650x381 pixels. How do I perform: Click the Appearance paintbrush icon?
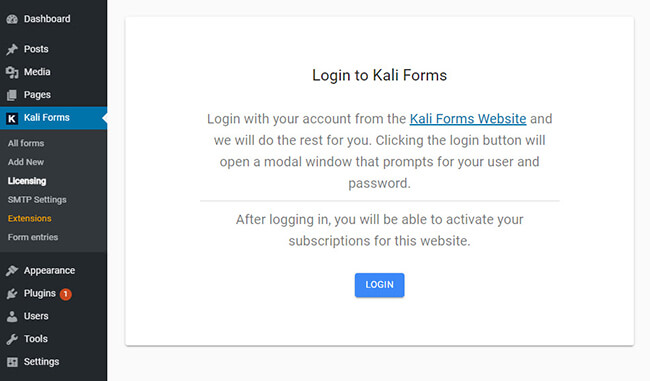coord(12,271)
